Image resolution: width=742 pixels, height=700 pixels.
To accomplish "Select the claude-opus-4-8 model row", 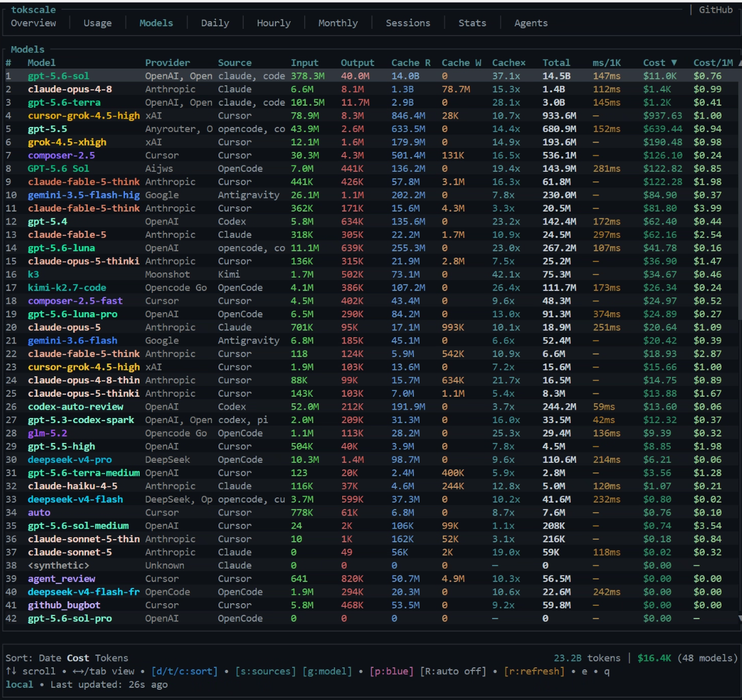I will (x=370, y=89).
